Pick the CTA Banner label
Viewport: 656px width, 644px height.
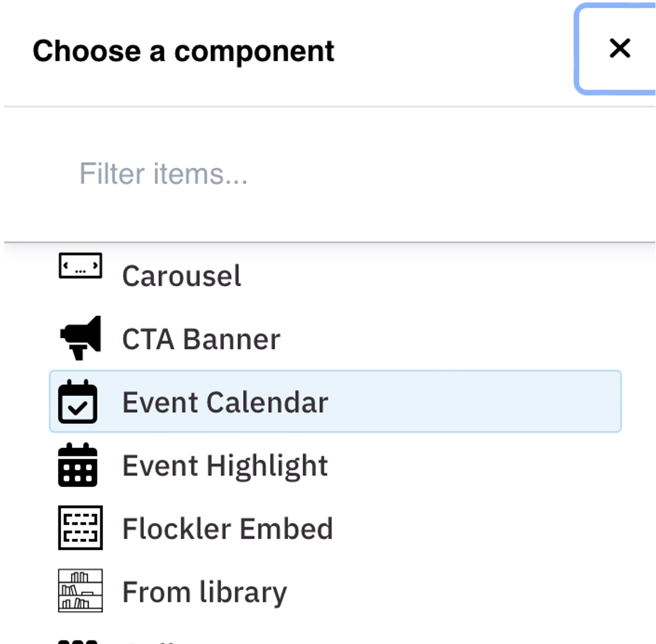tap(201, 339)
